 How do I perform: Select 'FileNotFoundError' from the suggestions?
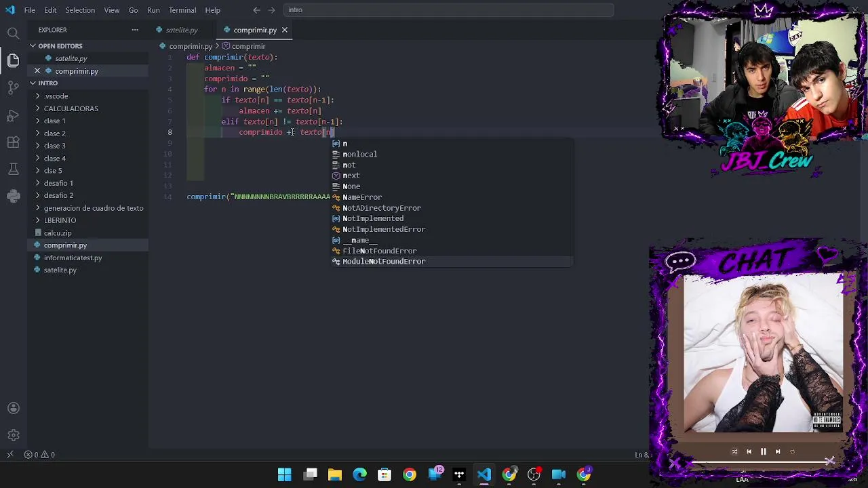coord(452,251)
